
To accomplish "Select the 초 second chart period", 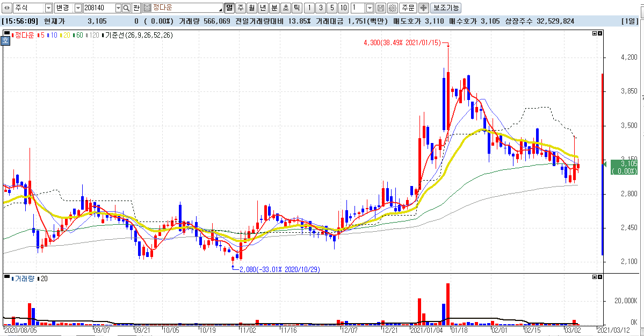I will [285, 8].
